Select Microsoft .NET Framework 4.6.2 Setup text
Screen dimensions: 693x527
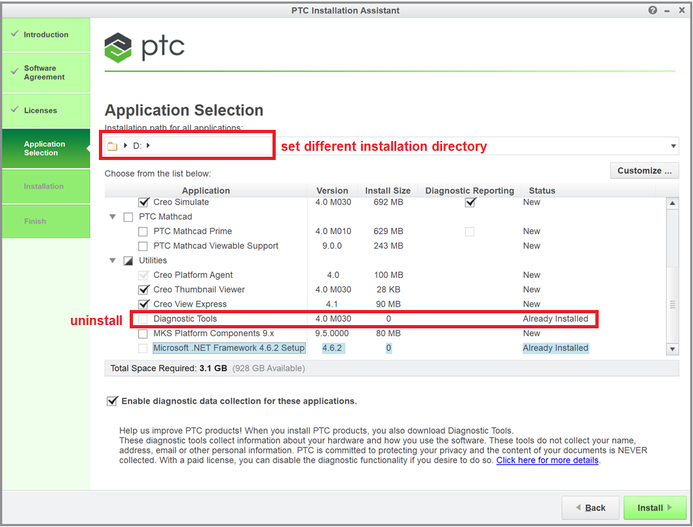[228, 348]
